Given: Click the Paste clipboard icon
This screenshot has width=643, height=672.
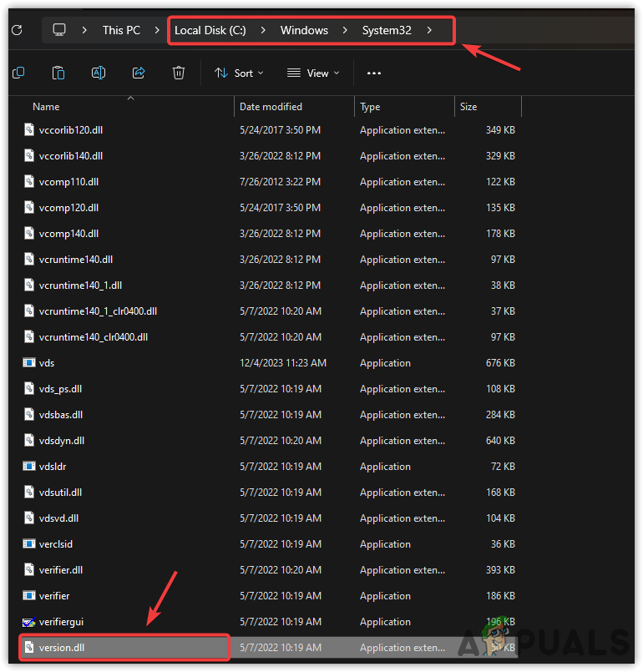Looking at the screenshot, I should (x=58, y=73).
